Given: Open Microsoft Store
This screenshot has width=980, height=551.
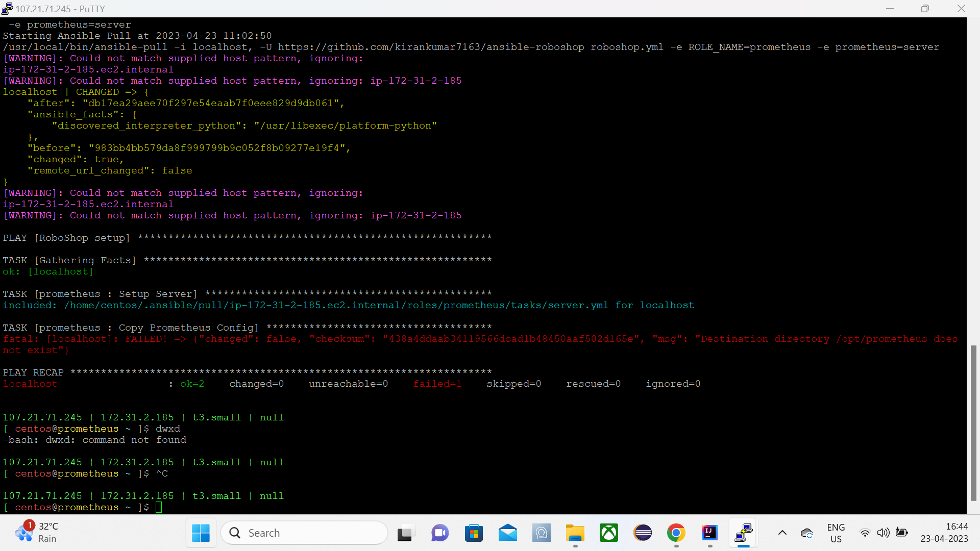Looking at the screenshot, I should pyautogui.click(x=474, y=533).
